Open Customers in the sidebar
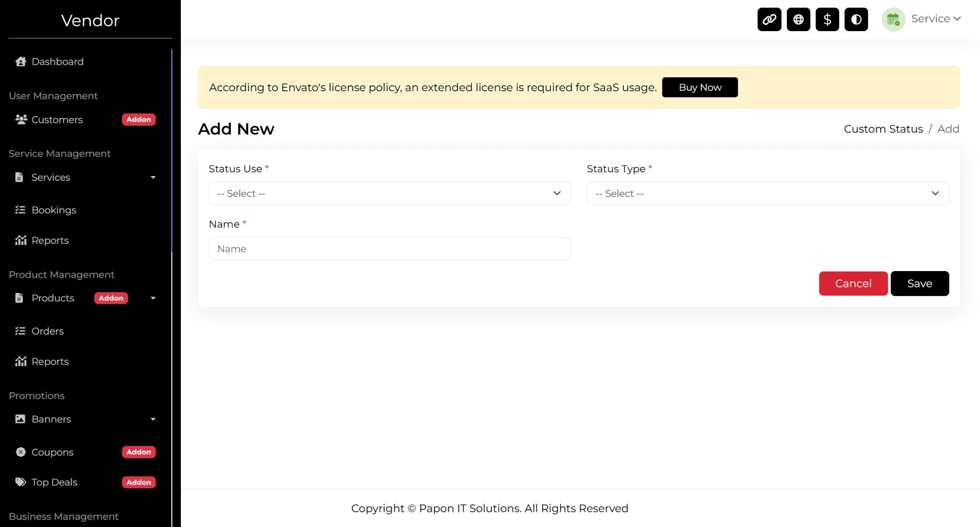The width and height of the screenshot is (980, 527). (57, 120)
